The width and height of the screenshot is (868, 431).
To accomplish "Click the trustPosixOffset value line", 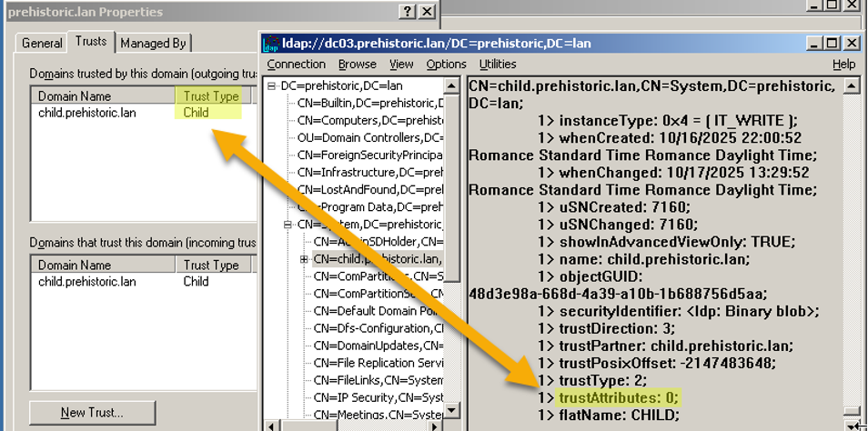I will 657,363.
